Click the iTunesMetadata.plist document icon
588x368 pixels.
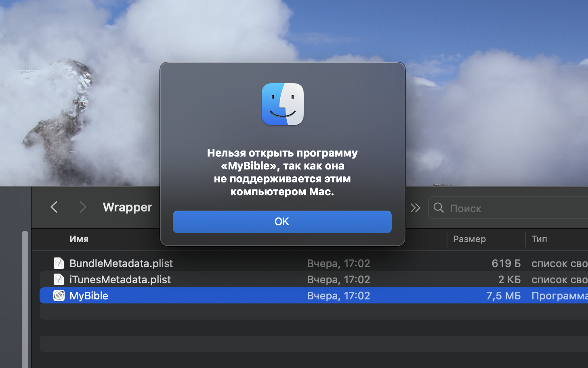59,279
